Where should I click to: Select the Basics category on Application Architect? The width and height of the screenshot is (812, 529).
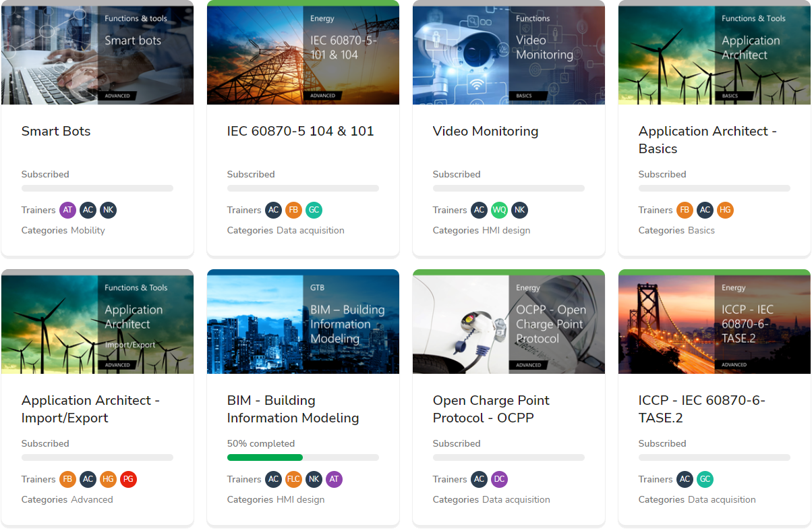pos(701,230)
